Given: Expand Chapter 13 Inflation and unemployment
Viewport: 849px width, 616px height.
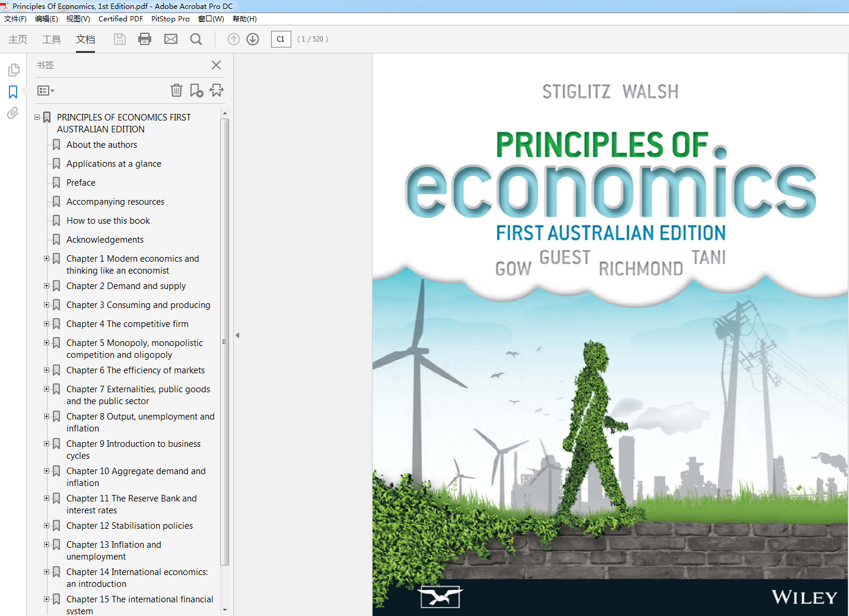Looking at the screenshot, I should pos(46,545).
